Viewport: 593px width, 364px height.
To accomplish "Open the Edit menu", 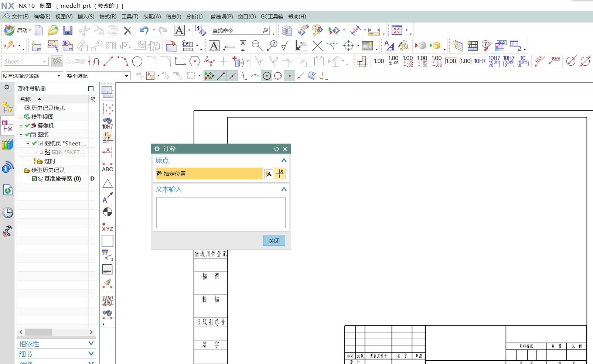I will (42, 17).
